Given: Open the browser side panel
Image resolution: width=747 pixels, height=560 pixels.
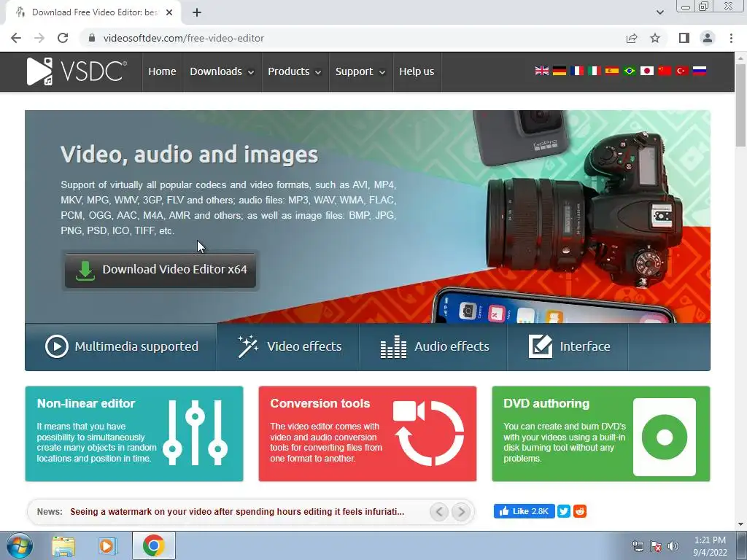Looking at the screenshot, I should pyautogui.click(x=684, y=38).
